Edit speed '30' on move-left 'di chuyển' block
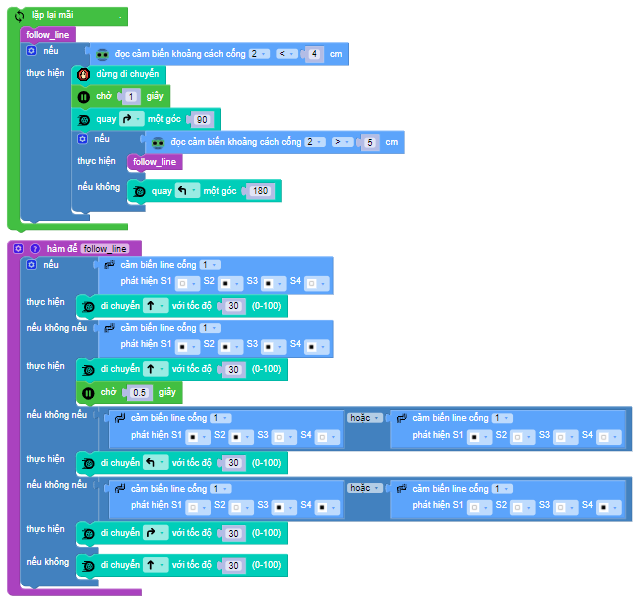 [x=233, y=463]
